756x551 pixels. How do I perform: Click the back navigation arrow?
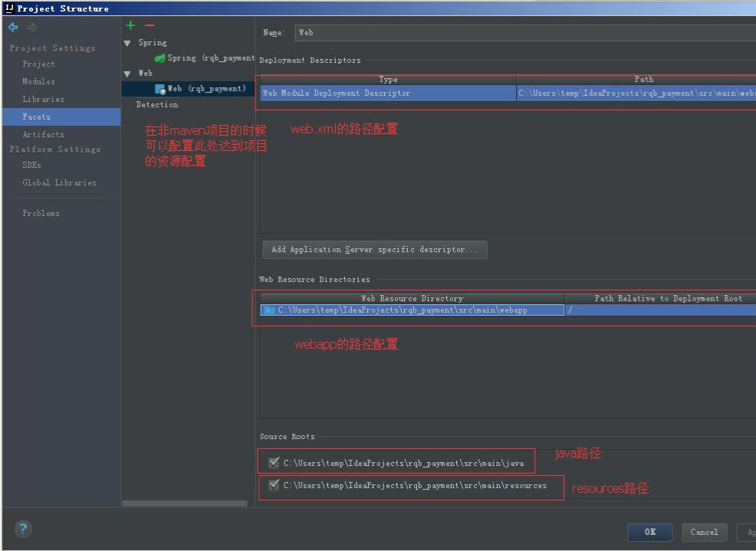pos(12,27)
